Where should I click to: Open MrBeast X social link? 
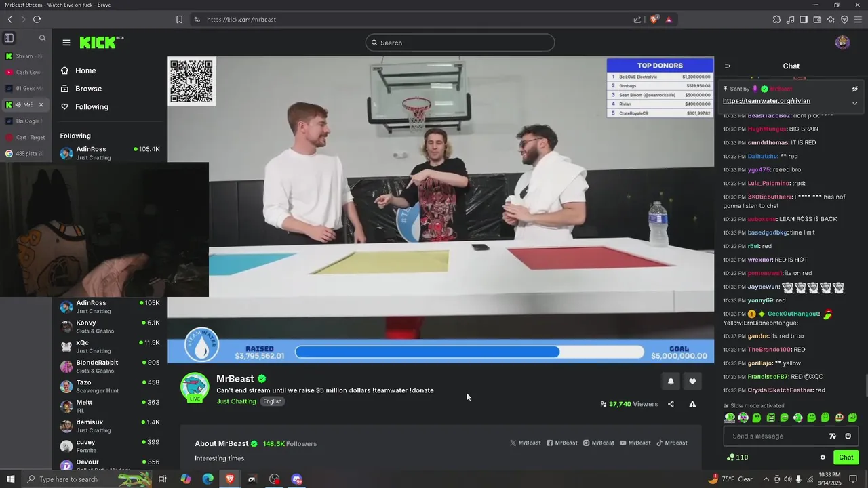pos(526,443)
